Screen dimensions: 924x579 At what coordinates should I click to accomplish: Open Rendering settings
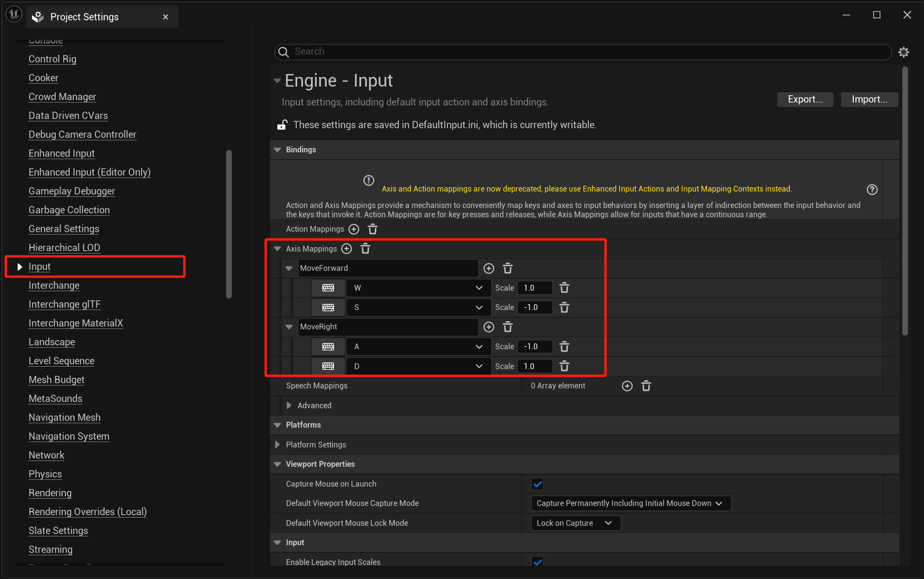50,493
